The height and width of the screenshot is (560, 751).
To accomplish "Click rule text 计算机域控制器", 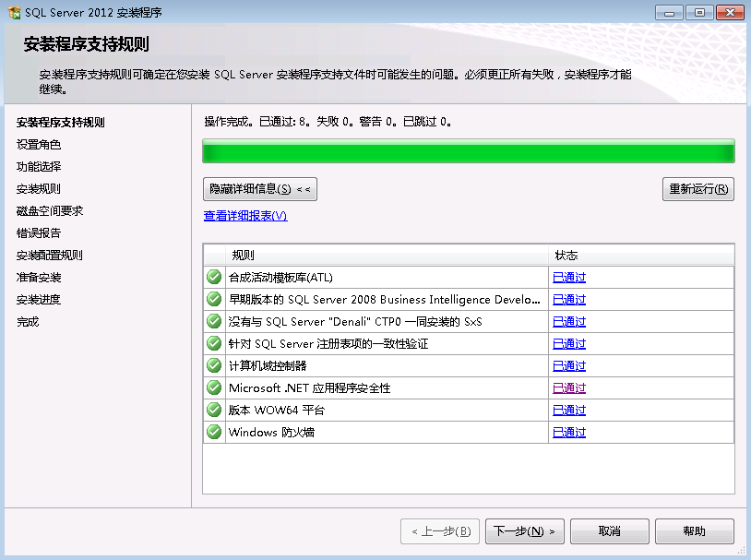I will coord(268,366).
